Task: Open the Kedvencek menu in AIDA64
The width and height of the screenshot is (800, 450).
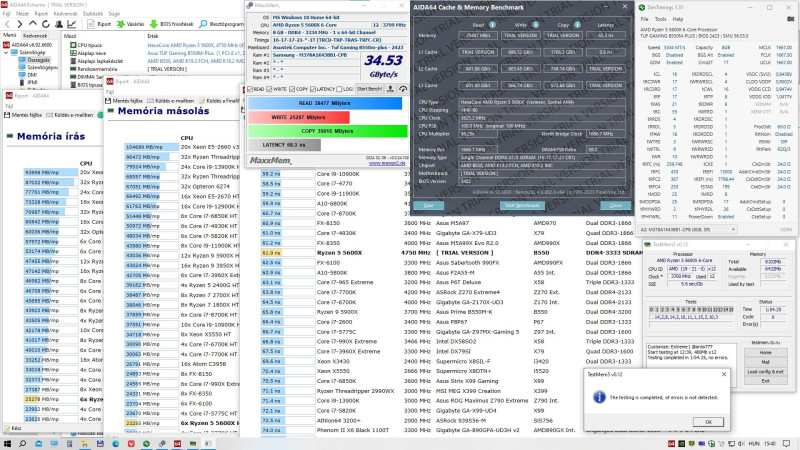Action: pyautogui.click(x=65, y=14)
